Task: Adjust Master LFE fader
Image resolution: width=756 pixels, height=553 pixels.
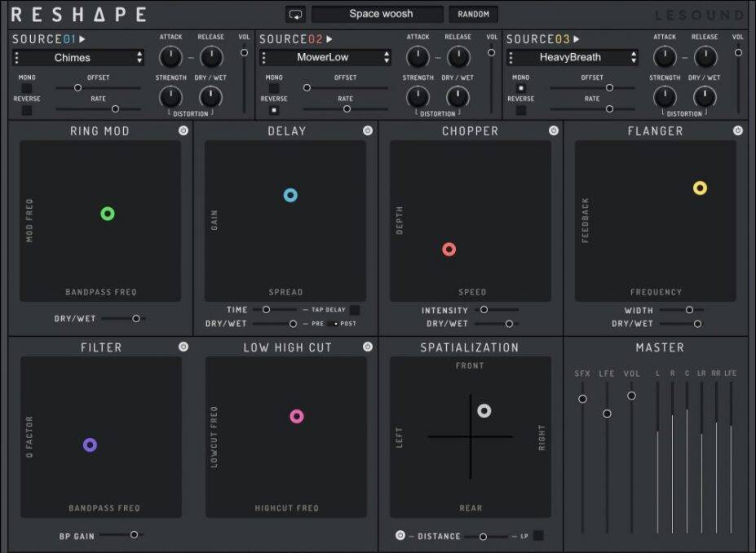Action: point(607,457)
